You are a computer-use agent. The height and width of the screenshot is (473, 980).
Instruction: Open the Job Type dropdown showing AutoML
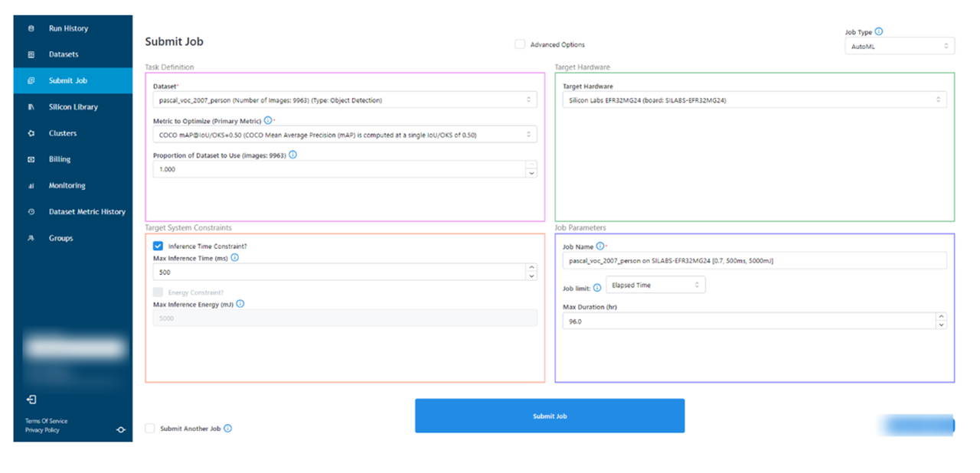[900, 45]
